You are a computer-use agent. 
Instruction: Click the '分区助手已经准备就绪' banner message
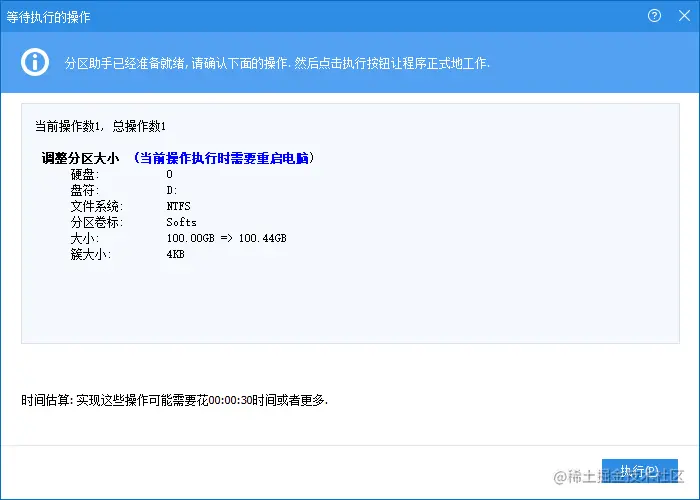click(x=277, y=63)
